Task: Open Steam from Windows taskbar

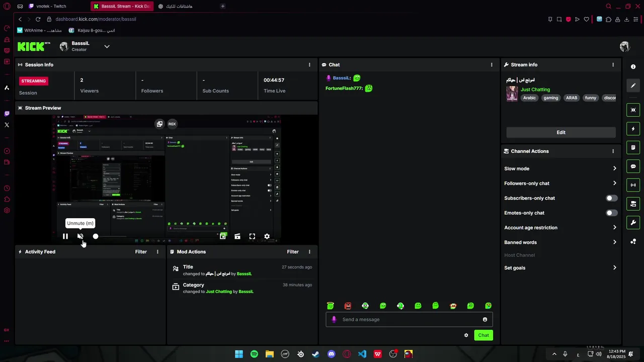Action: tap(315, 354)
